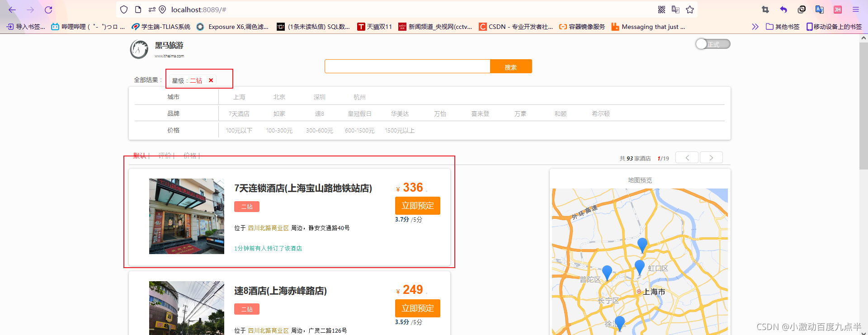This screenshot has height=335, width=868.
Task: Click the translate page icon in address bar
Action: pyautogui.click(x=675, y=9)
